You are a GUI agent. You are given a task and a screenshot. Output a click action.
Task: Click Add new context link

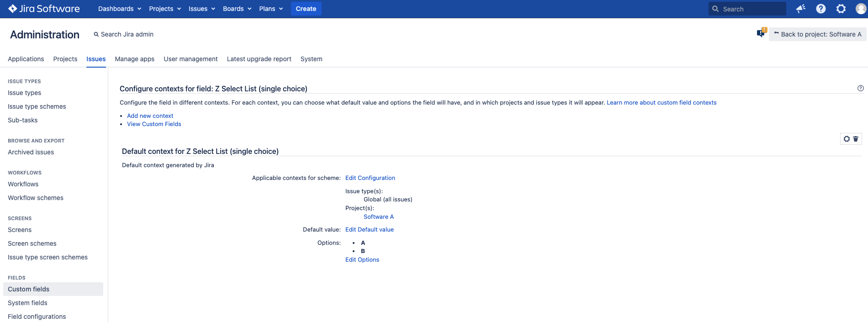pyautogui.click(x=150, y=116)
